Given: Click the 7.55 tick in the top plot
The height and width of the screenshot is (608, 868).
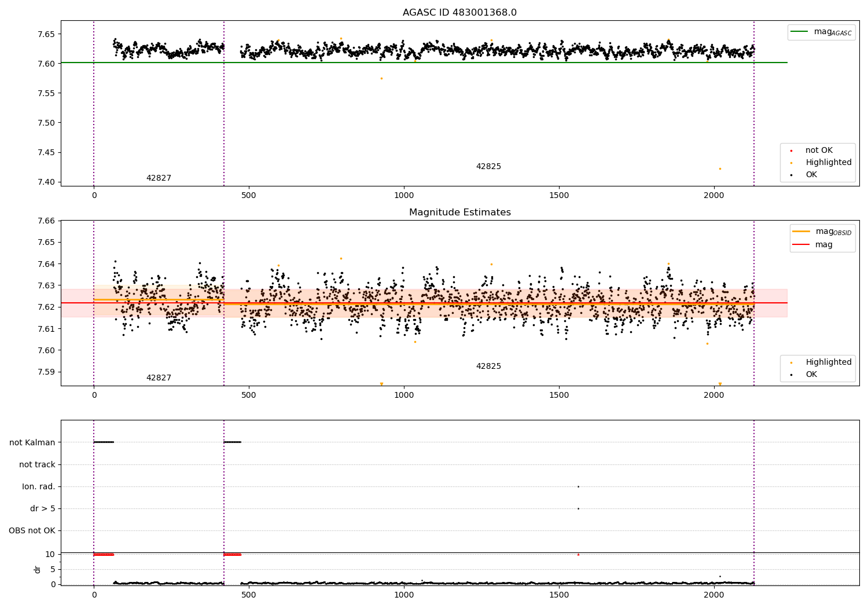Looking at the screenshot, I should (x=46, y=93).
